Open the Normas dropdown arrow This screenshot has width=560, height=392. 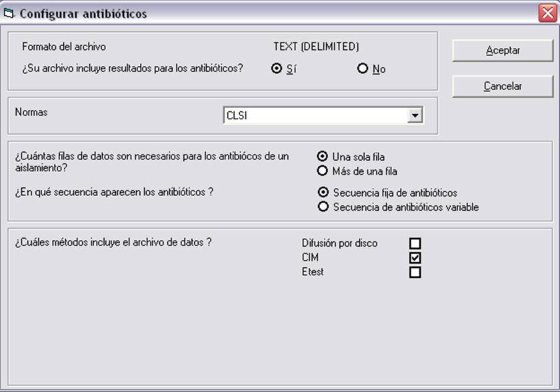click(x=415, y=115)
